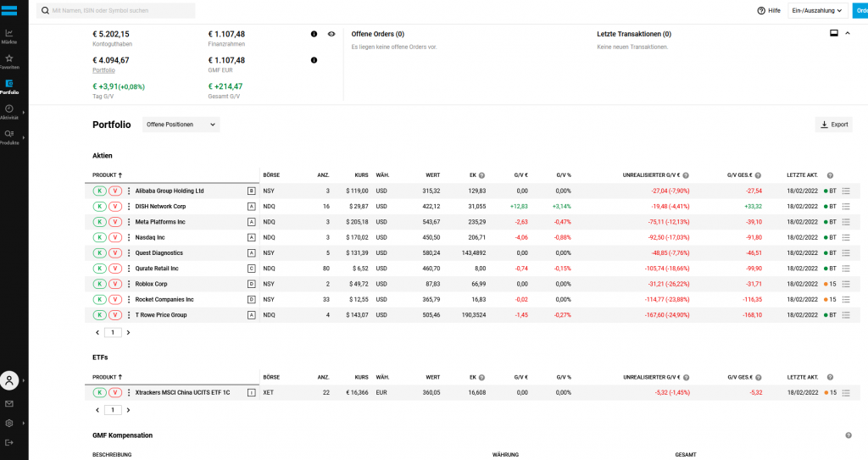Toggle the eye icon to hide balances
The image size is (868, 460).
pos(331,34)
